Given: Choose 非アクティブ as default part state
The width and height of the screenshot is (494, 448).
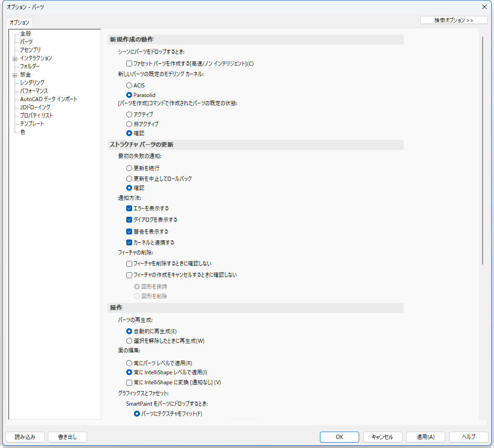Looking at the screenshot, I should (x=129, y=124).
